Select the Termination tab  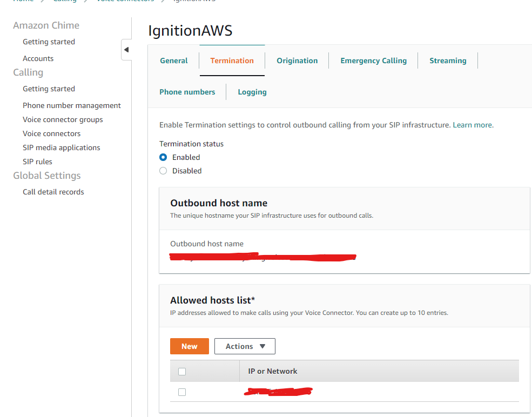click(232, 60)
